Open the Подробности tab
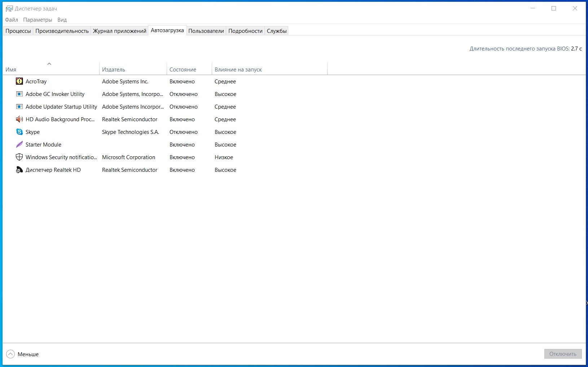Viewport: 588px width, 367px height. coord(245,31)
